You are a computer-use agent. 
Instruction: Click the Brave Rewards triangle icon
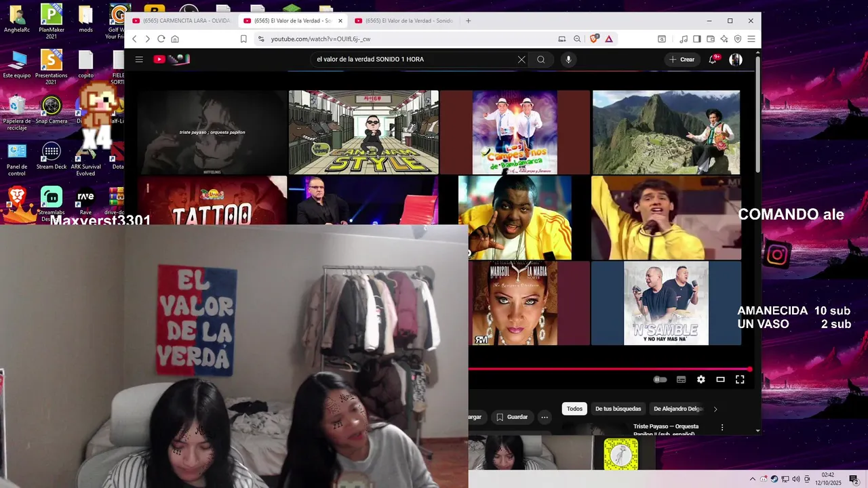click(x=609, y=39)
